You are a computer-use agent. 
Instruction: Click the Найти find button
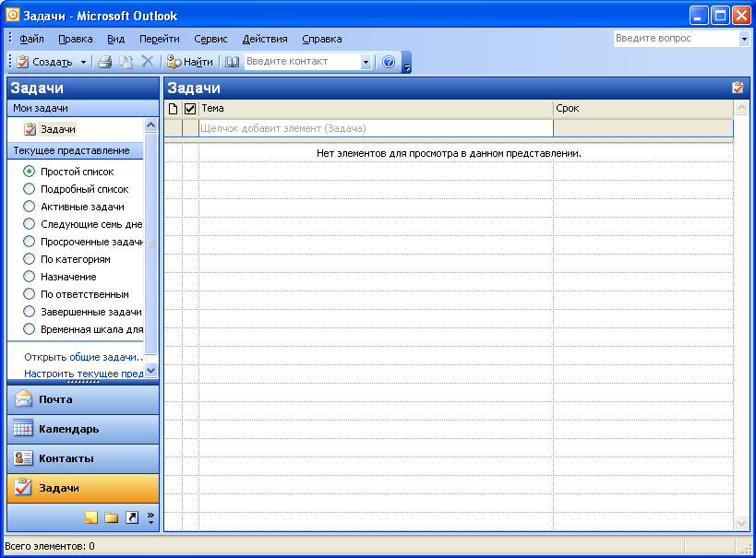tap(189, 62)
